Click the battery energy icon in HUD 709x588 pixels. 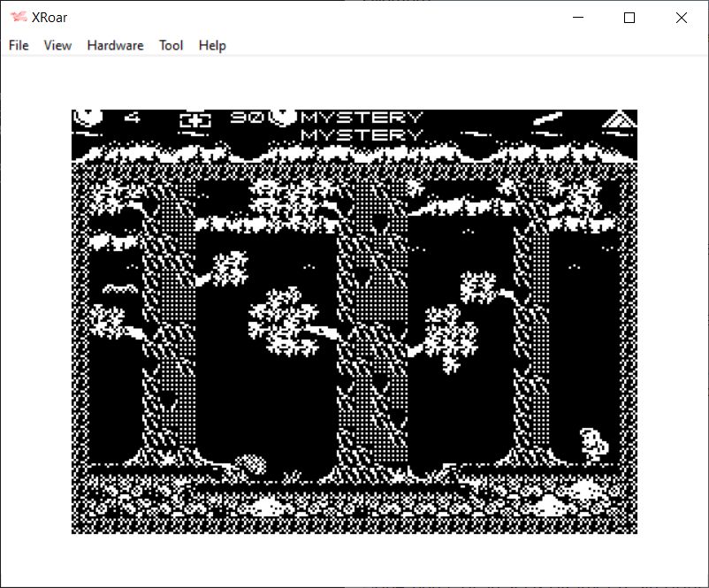click(195, 118)
